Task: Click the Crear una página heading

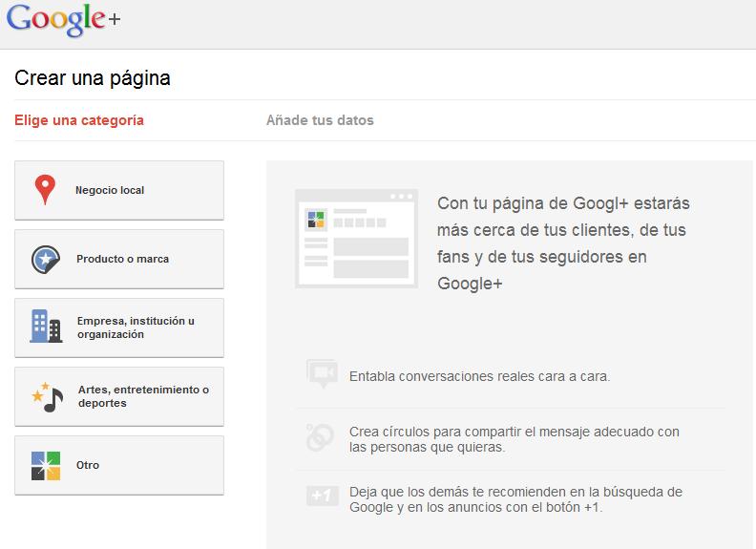Action: point(93,78)
